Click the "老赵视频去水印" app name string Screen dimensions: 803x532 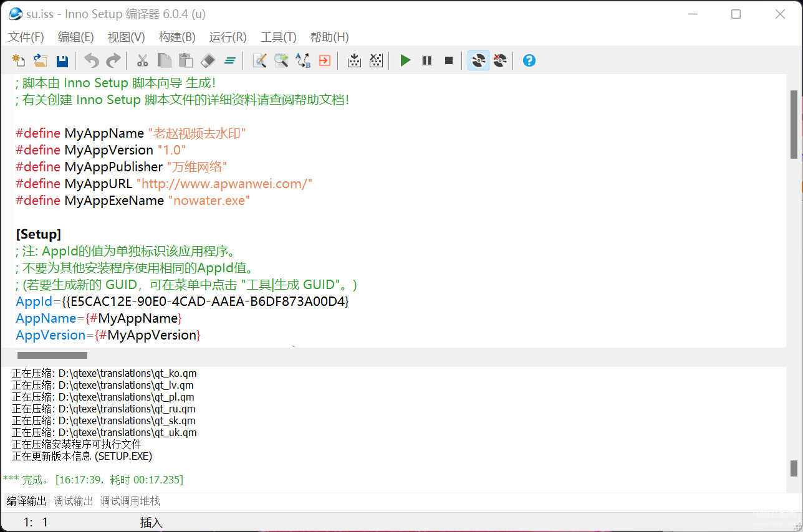click(x=196, y=133)
